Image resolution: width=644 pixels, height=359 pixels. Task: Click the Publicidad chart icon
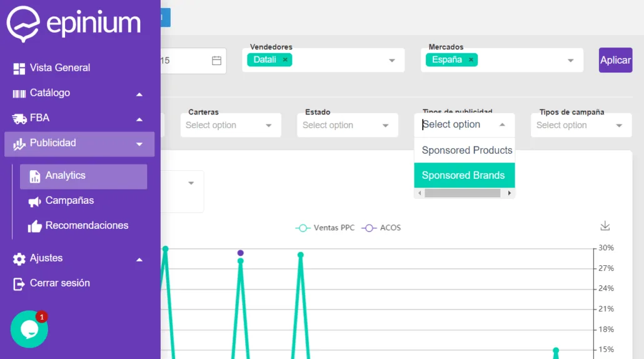click(x=19, y=144)
